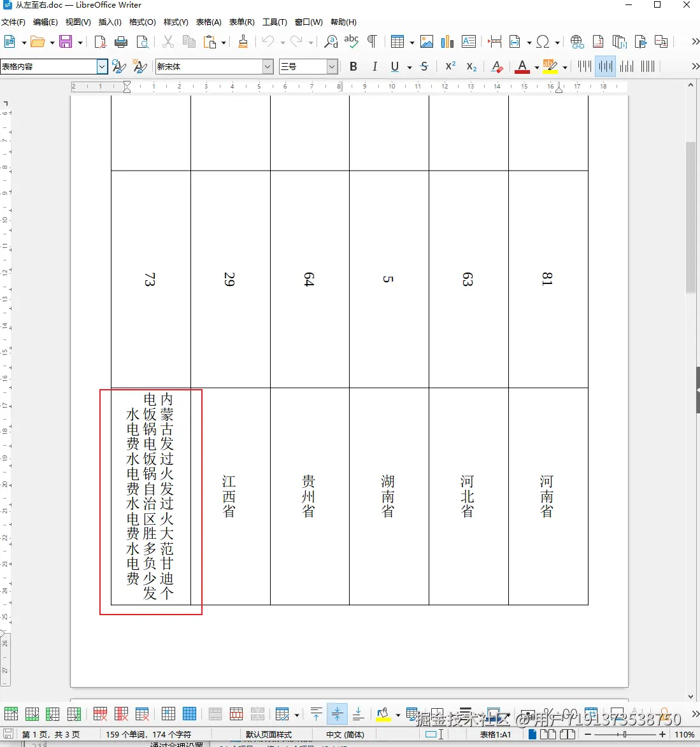The image size is (700, 747).
Task: Open the 格式(O) menu
Action: (143, 22)
